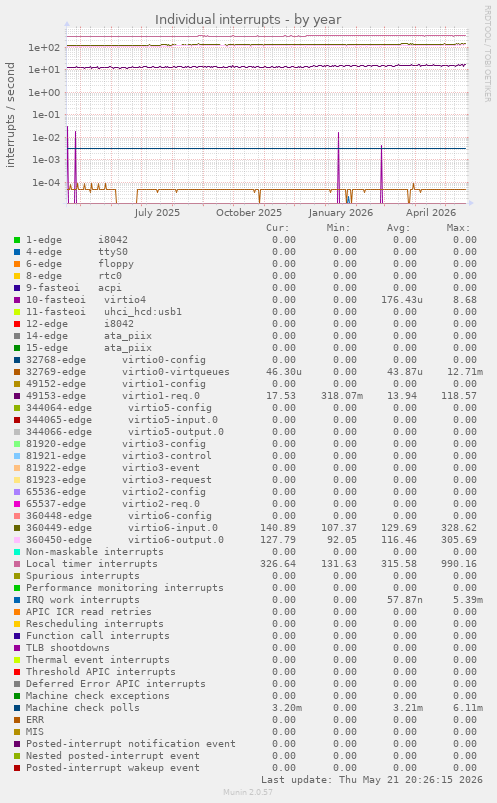
Task: Click the Munin 2.0.57 footer text
Action: 248,792
